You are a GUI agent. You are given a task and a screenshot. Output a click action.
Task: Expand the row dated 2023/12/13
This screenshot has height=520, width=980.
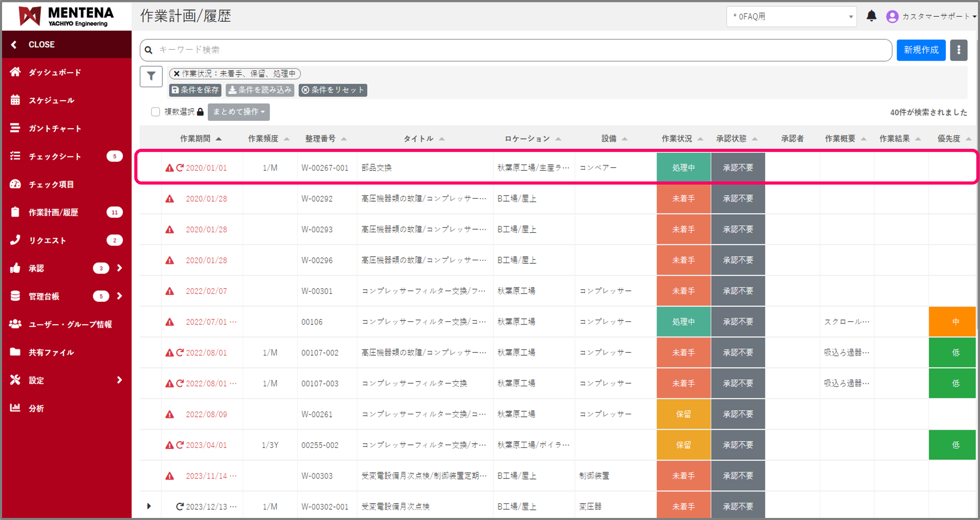pyautogui.click(x=149, y=506)
